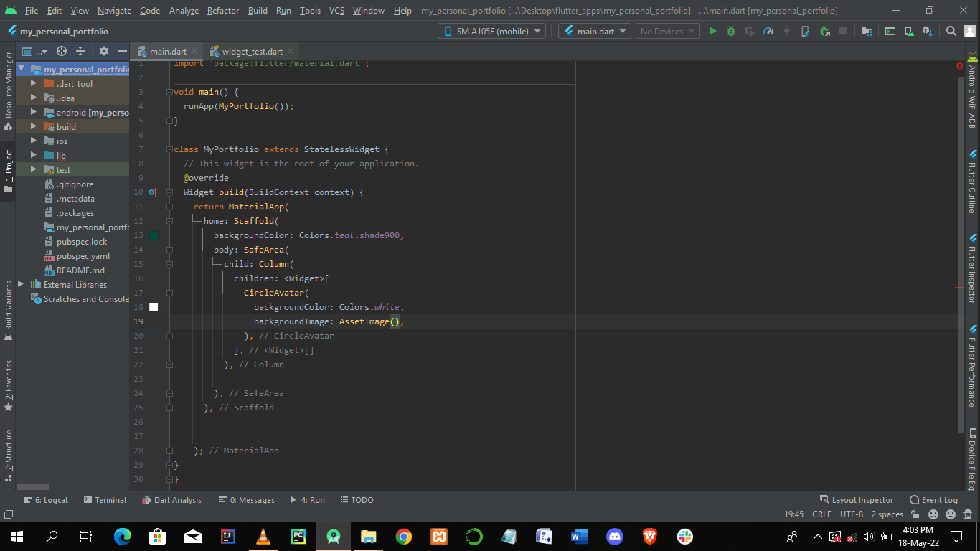Click Attach debugger to Android process icon

[x=824, y=31]
